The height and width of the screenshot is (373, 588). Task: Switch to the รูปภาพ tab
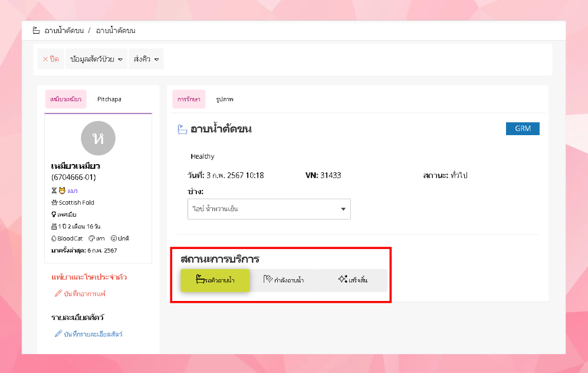[225, 99]
